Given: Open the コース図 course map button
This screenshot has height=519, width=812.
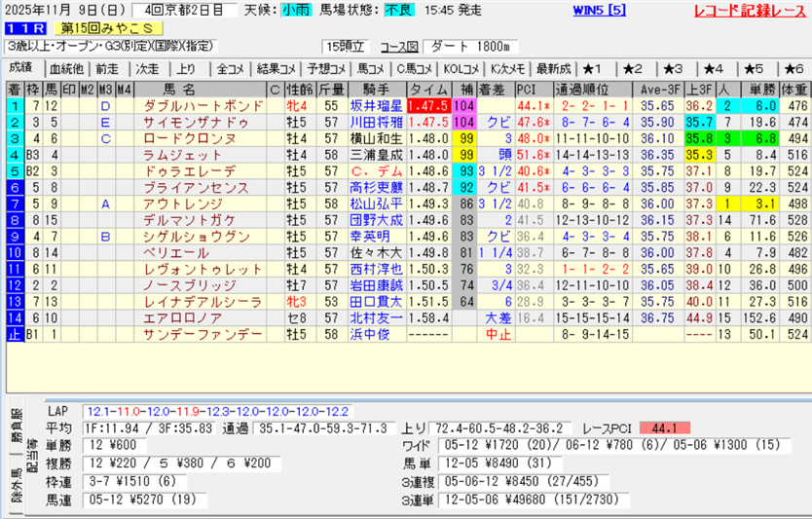Looking at the screenshot, I should pyautogui.click(x=399, y=47).
